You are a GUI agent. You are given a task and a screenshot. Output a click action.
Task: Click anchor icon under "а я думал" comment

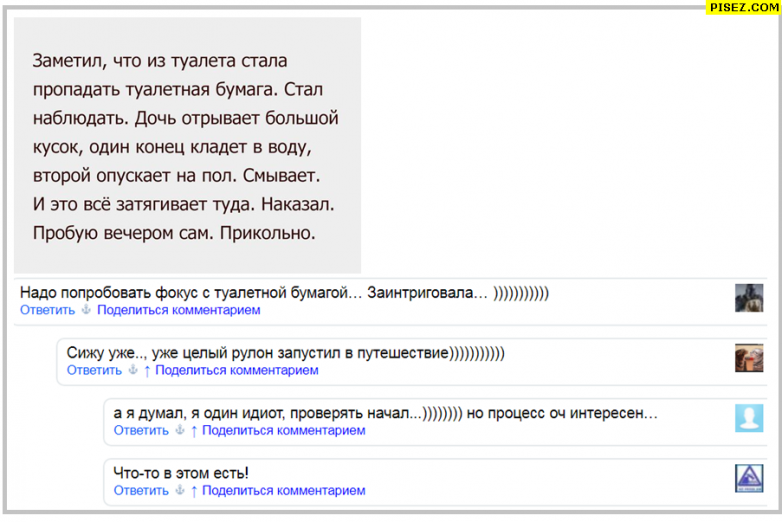coord(179,430)
